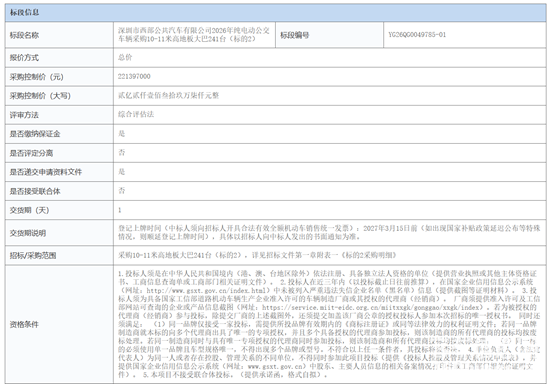
Task: Click the 资格条件 label
Action: (24, 325)
